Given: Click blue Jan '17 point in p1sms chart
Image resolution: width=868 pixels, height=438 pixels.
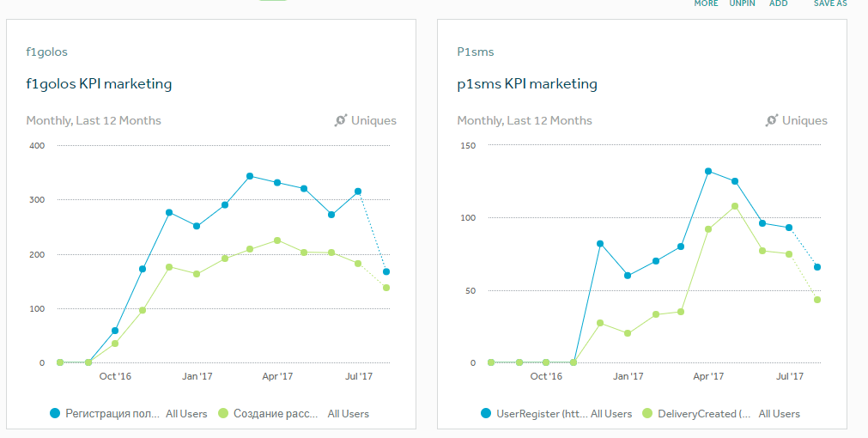Looking at the screenshot, I should [628, 275].
